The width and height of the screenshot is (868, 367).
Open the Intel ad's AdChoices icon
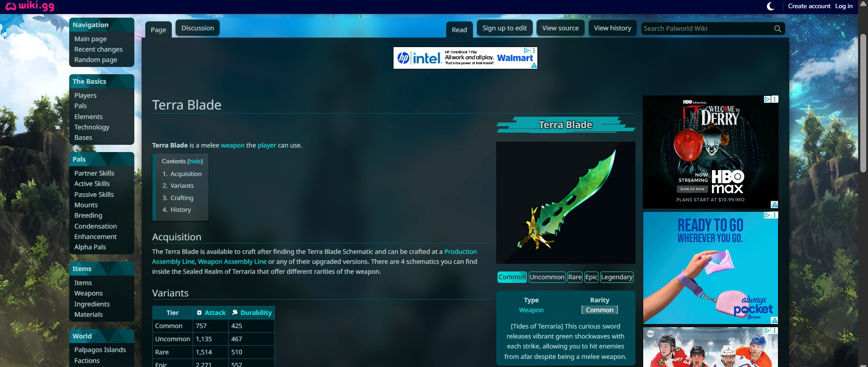point(526,51)
